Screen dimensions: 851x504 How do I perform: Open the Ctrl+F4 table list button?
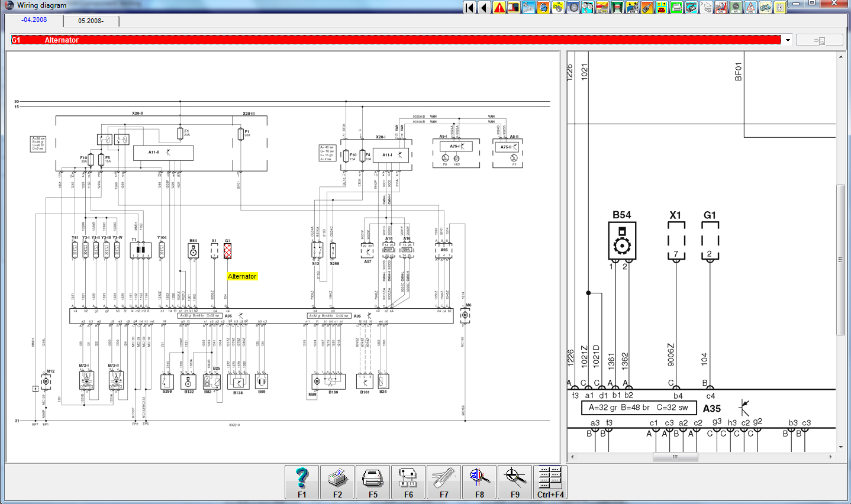tap(550, 482)
